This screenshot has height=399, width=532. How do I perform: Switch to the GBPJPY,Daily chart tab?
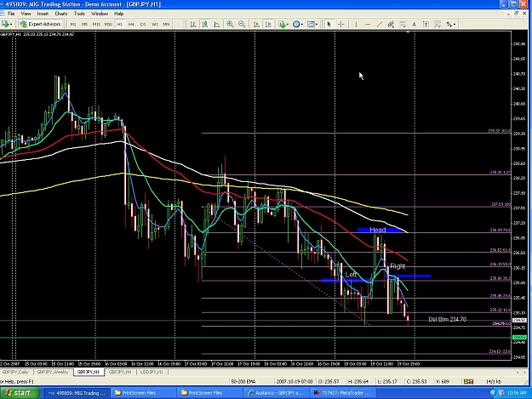15,373
